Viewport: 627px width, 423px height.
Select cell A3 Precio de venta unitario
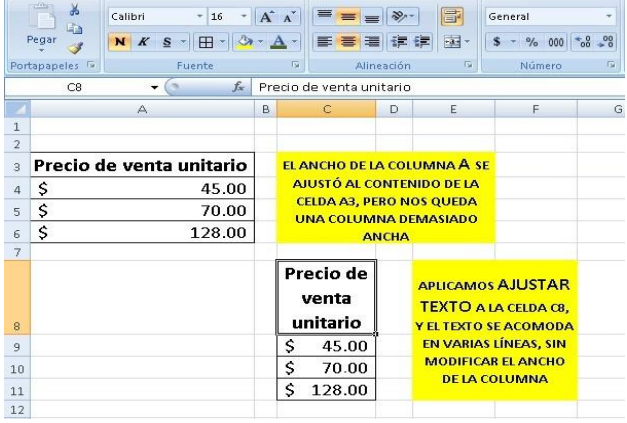(x=142, y=165)
